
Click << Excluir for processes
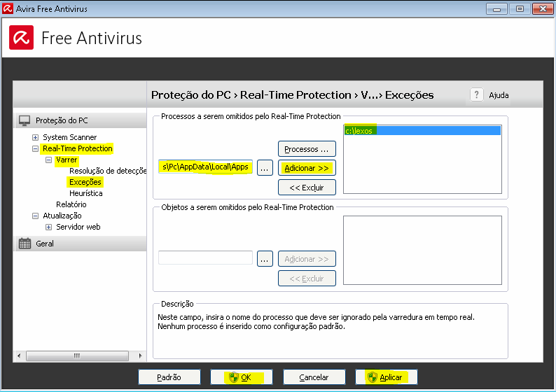(x=307, y=188)
